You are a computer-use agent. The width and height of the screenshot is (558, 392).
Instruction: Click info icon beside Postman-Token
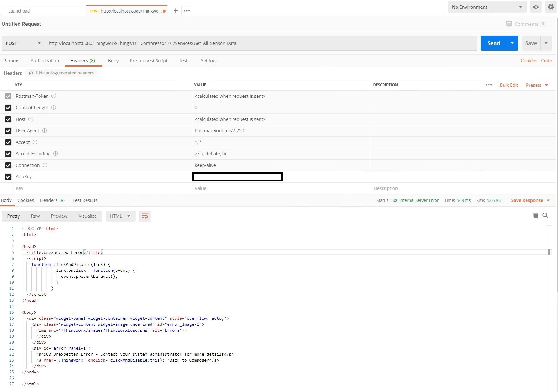point(54,96)
